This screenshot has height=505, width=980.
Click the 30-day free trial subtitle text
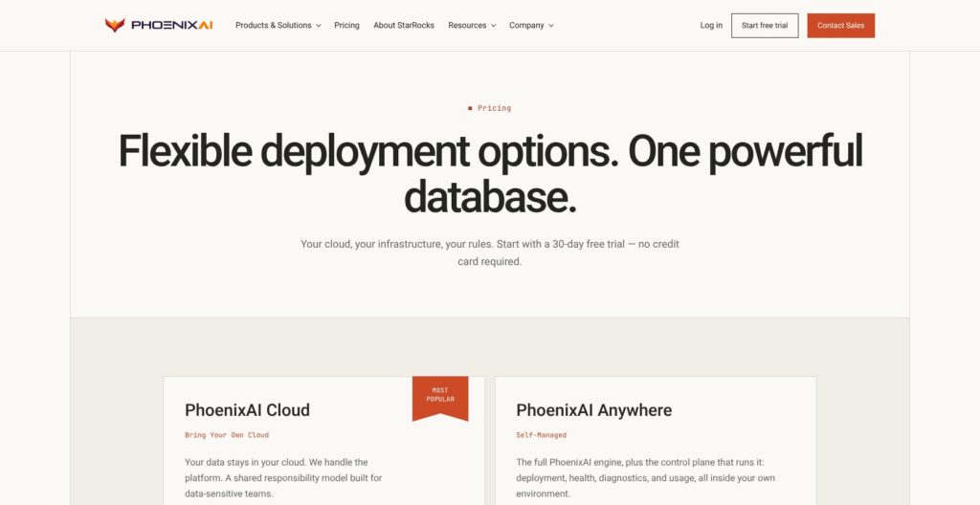[490, 252]
